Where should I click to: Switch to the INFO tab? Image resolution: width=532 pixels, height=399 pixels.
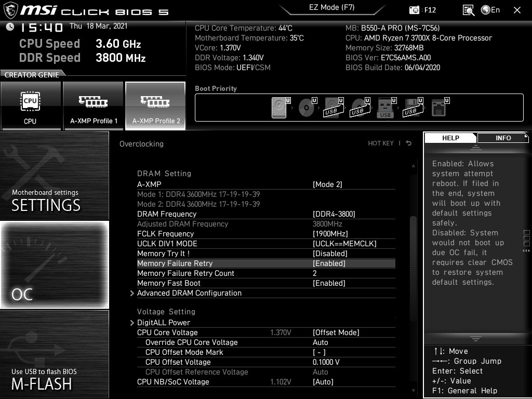point(503,138)
